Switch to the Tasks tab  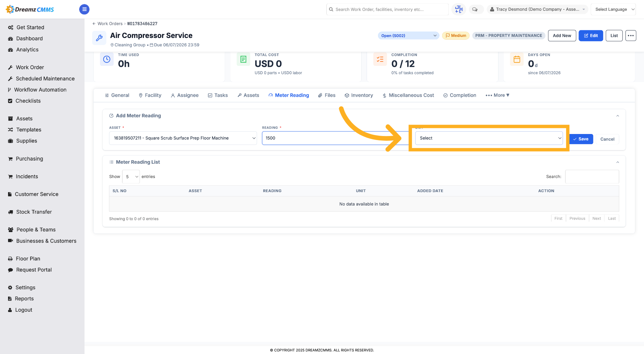click(218, 95)
